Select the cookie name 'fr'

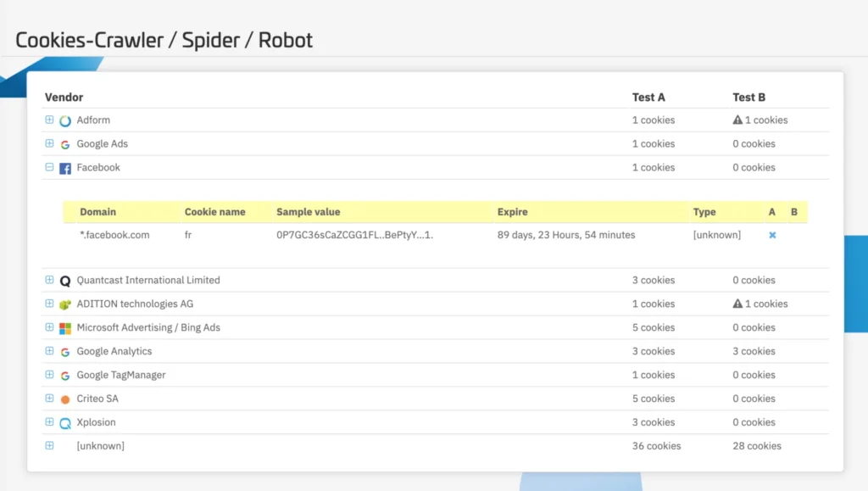coord(188,235)
